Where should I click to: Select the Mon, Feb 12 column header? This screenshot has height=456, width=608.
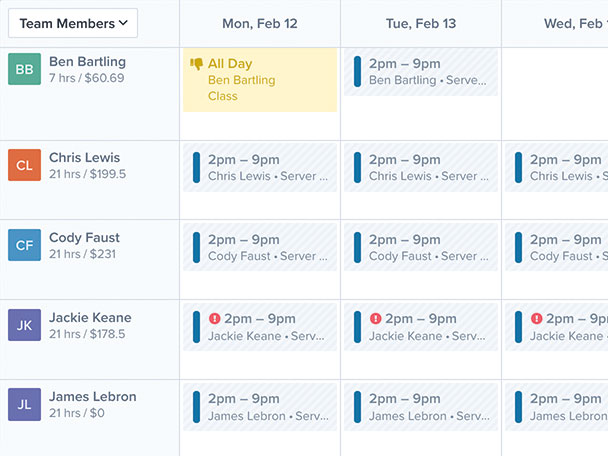pos(260,24)
